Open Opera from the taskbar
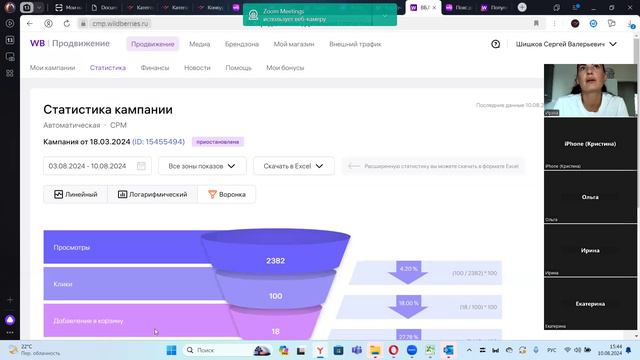Viewport: 640px width, 360px height. 393,350
